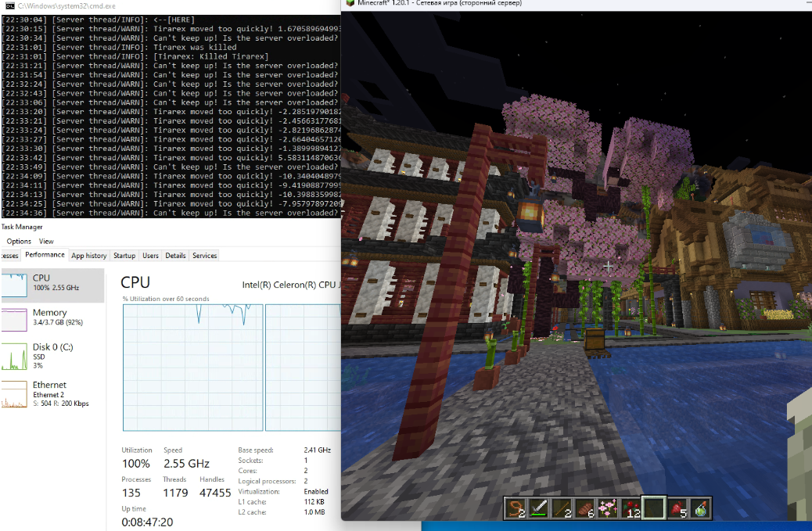812x531 pixels.
Task: Select the Ethernet 2 network entry
Action: pyautogui.click(x=52, y=394)
